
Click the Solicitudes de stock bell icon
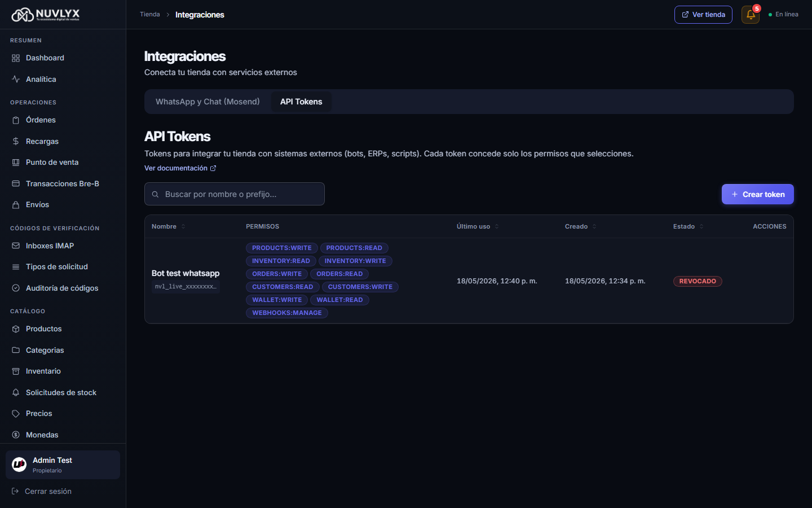coord(16,392)
